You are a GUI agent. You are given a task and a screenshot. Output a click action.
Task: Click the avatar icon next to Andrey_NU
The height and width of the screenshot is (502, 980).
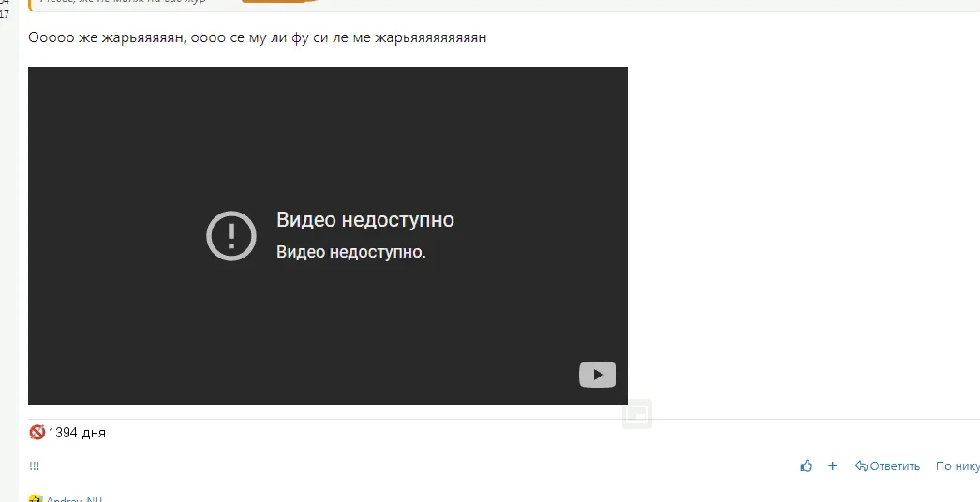tap(36, 498)
